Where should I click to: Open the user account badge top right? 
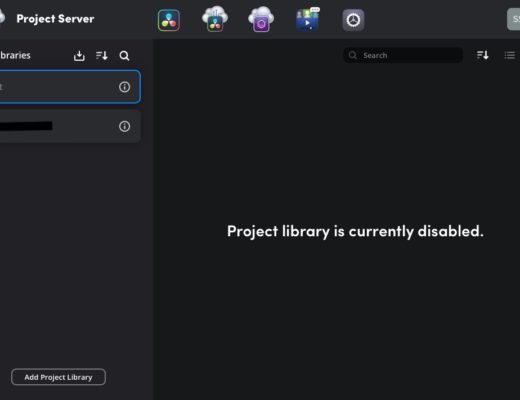pyautogui.click(x=514, y=19)
